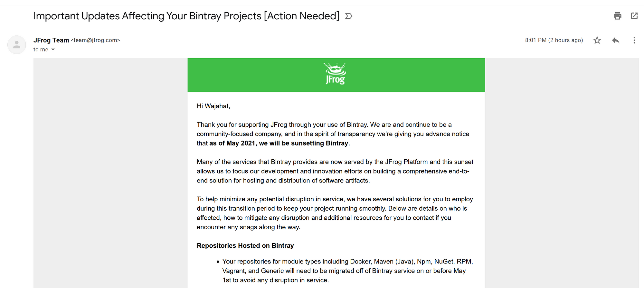
Task: Click the team@jfrog.com sender address
Action: click(x=95, y=40)
